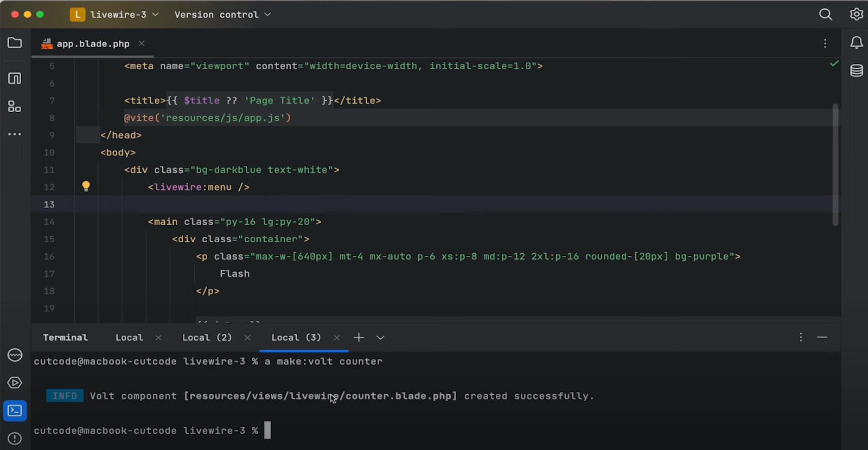This screenshot has height=450, width=868.
Task: Open the Terminal tool window icon
Action: pos(15,410)
